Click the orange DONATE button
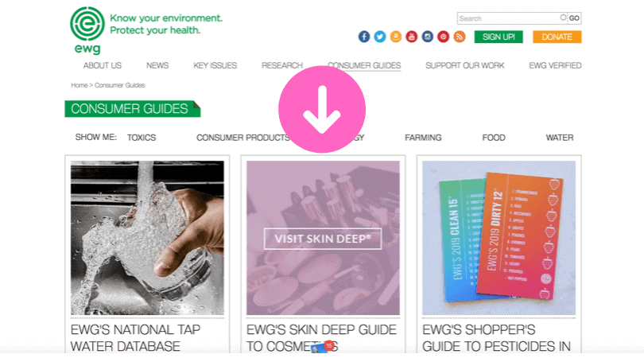The image size is (644, 358). pos(557,37)
